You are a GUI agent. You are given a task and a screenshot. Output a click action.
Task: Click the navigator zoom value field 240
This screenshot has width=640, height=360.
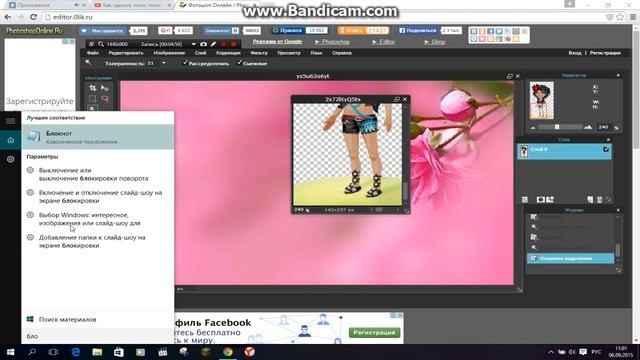(604, 127)
